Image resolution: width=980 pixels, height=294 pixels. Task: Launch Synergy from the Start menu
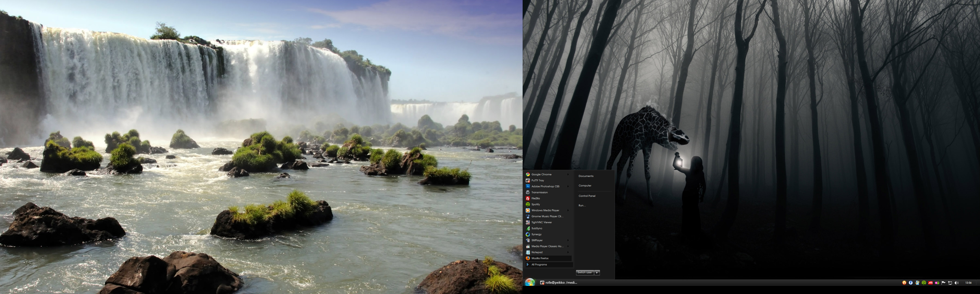coord(548,235)
